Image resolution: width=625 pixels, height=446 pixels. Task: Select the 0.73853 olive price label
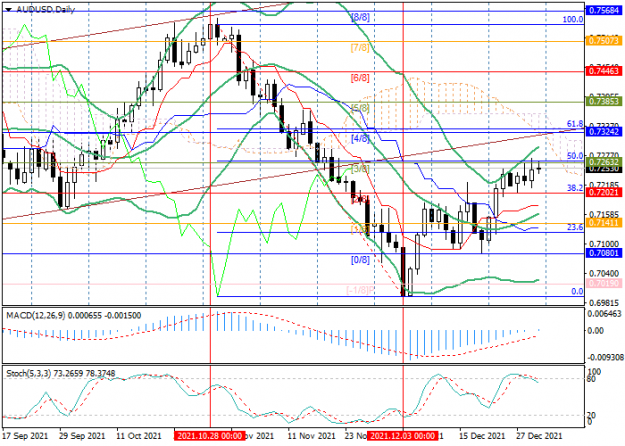coord(605,102)
